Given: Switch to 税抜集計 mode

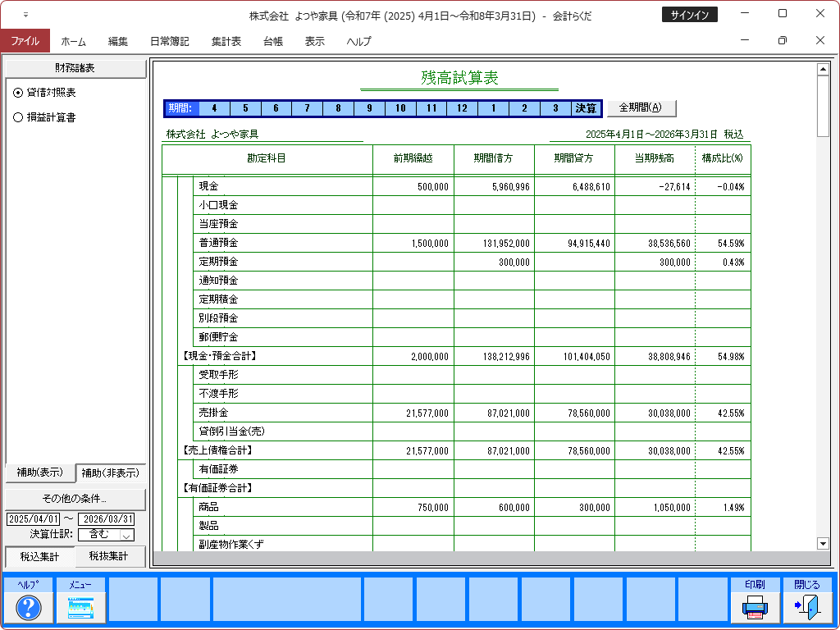Looking at the screenshot, I should 110,557.
